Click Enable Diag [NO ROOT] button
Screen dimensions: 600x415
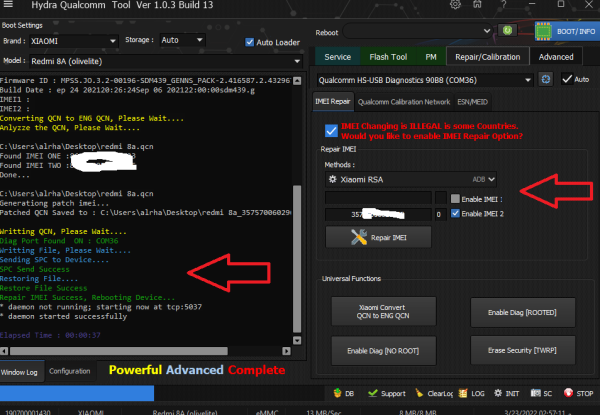[x=383, y=351]
